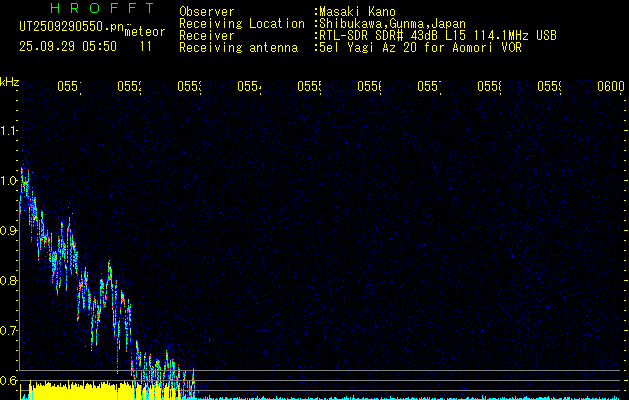Select the 0.6 frequency axis tick
Screen dimensions: 629x400
pos(9,380)
